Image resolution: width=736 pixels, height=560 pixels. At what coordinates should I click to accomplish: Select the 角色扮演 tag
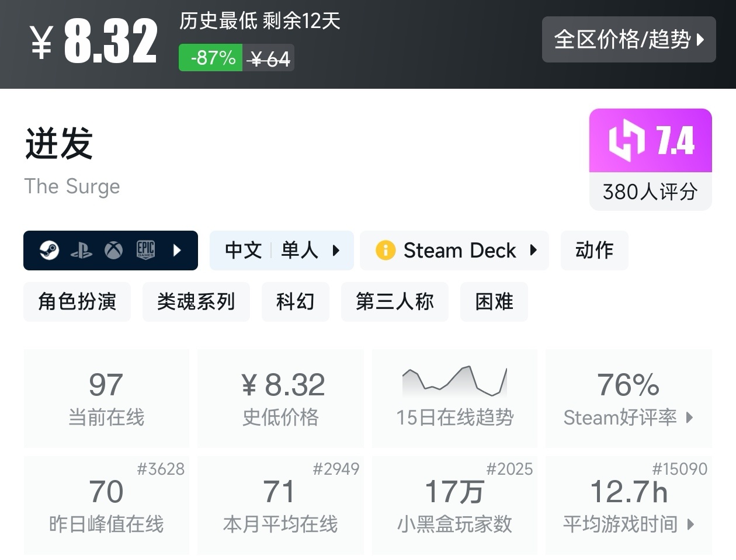pyautogui.click(x=77, y=302)
